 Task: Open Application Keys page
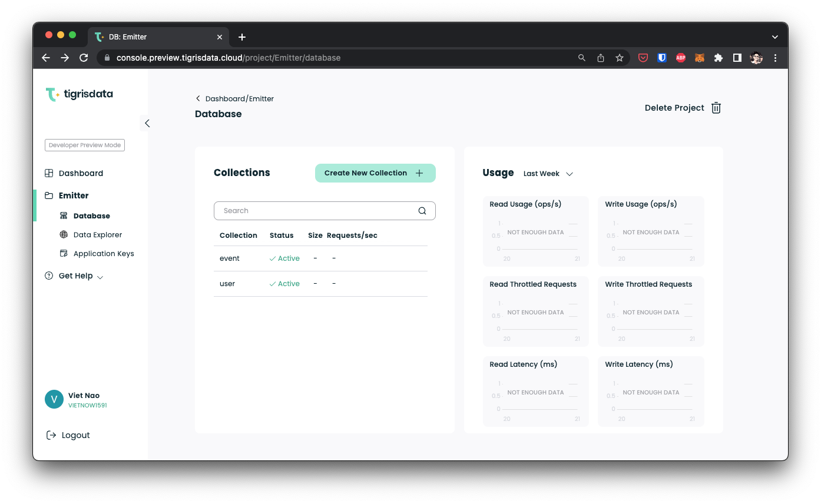click(x=97, y=254)
